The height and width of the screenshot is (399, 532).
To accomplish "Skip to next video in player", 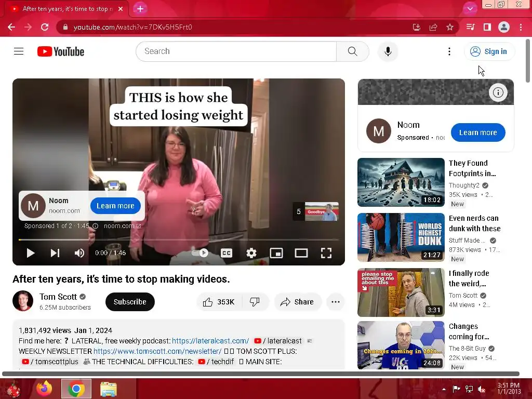I will pyautogui.click(x=55, y=253).
